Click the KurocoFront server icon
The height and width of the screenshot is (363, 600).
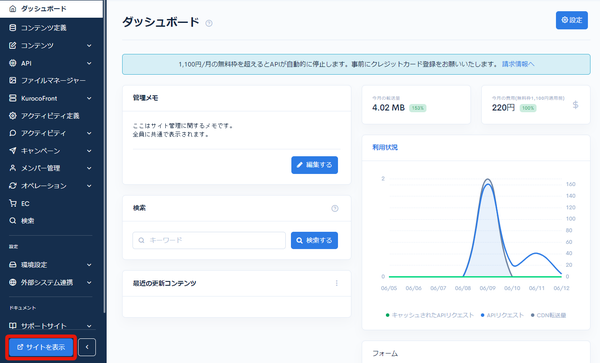point(13,98)
